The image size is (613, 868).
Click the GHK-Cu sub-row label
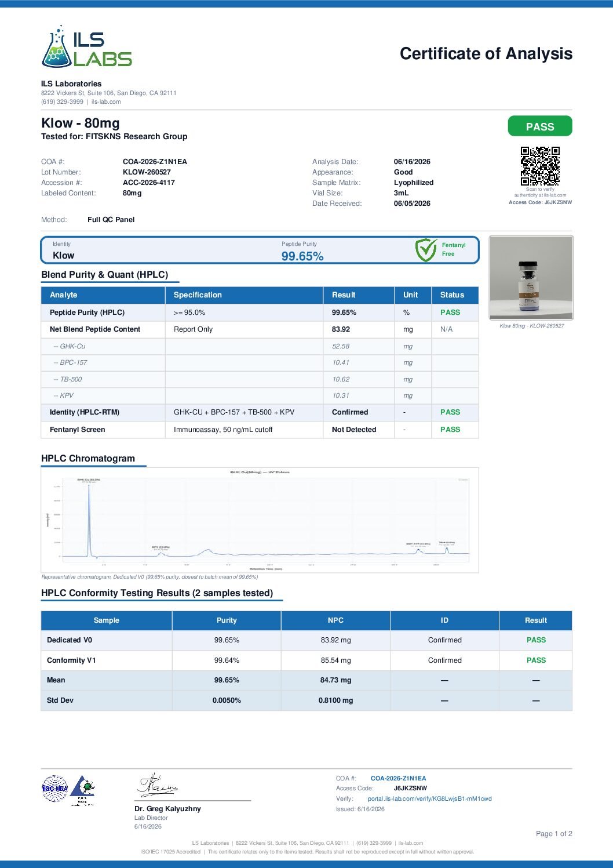point(69,346)
